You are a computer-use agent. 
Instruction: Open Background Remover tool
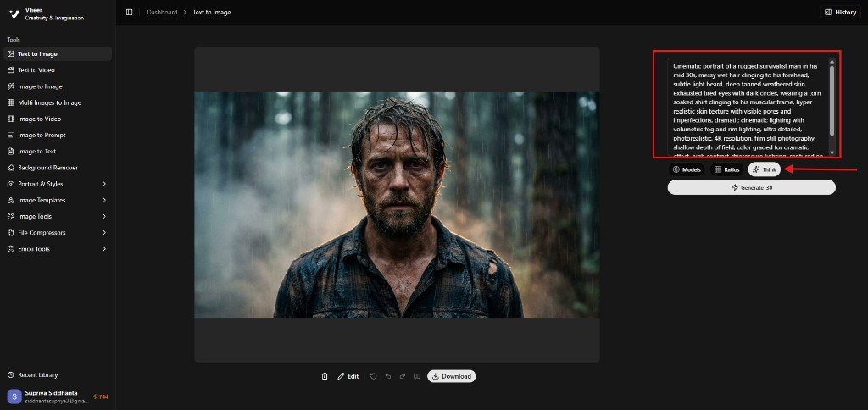click(x=47, y=168)
